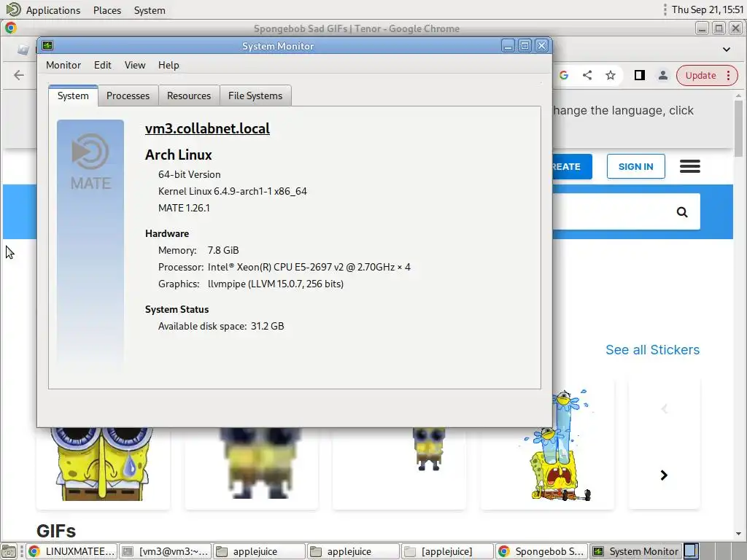
Task: Open the Applications menu in top panel
Action: [43, 10]
